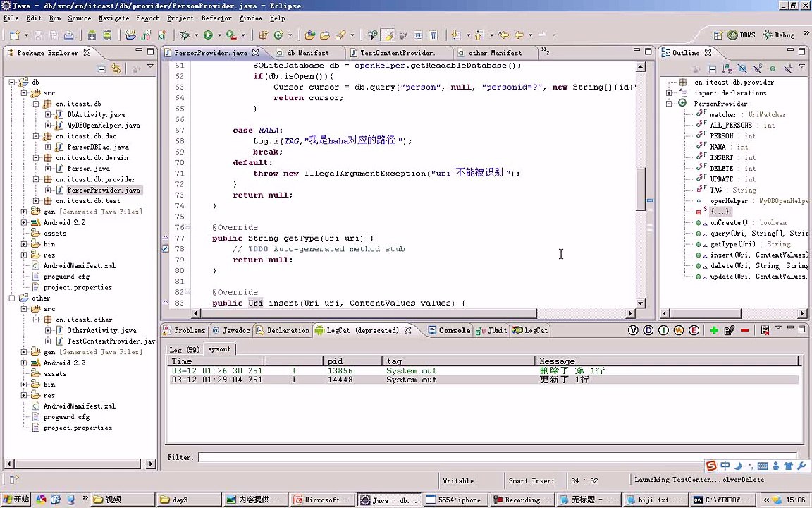Show hidden editor tabs list

(546, 52)
